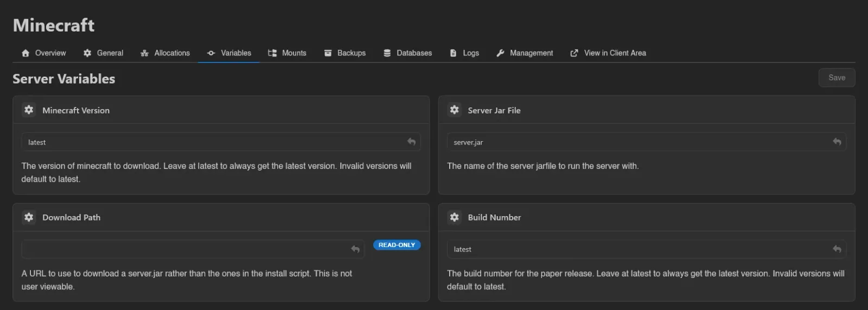Click the Server Variables heading

[64, 79]
